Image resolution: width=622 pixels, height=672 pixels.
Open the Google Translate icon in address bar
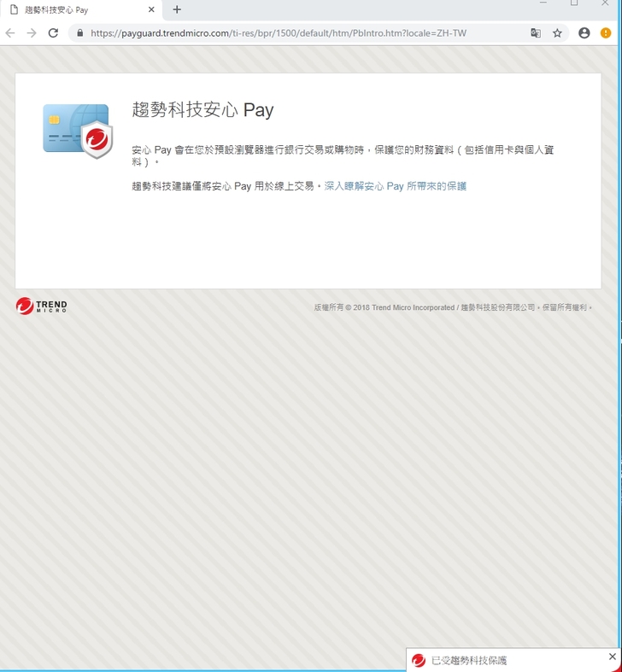pos(536,33)
